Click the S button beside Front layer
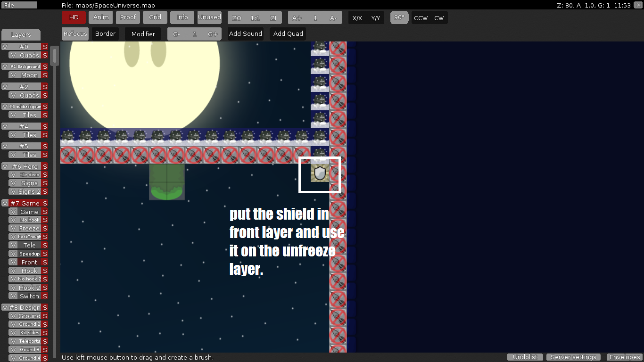644x362 pixels. pos(45,262)
